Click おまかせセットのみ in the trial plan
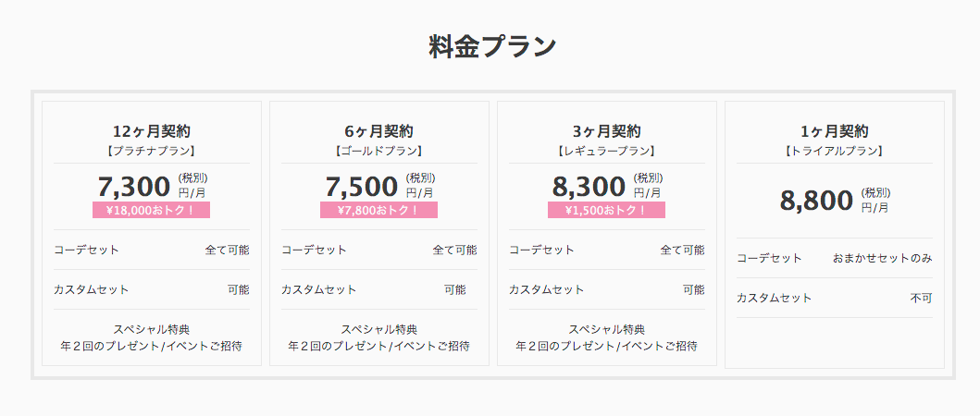This screenshot has height=416, width=980. [x=883, y=258]
